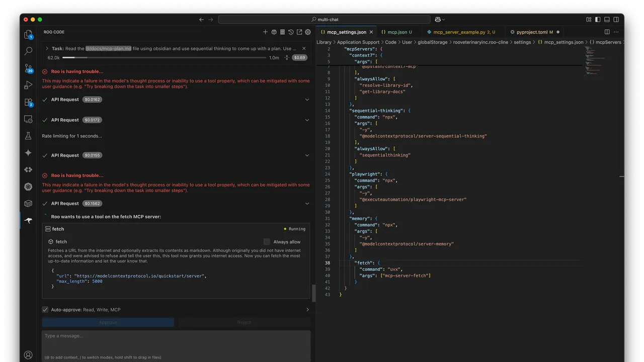Switch to the pyproject.toml tab
This screenshot has height=362, width=644.
tap(534, 32)
